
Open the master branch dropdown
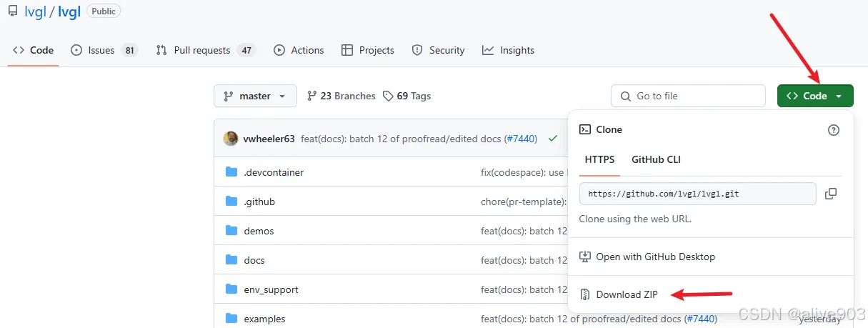(255, 96)
